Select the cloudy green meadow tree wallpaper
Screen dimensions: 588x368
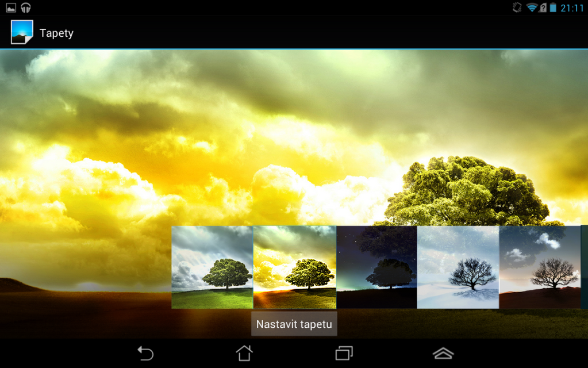click(212, 267)
